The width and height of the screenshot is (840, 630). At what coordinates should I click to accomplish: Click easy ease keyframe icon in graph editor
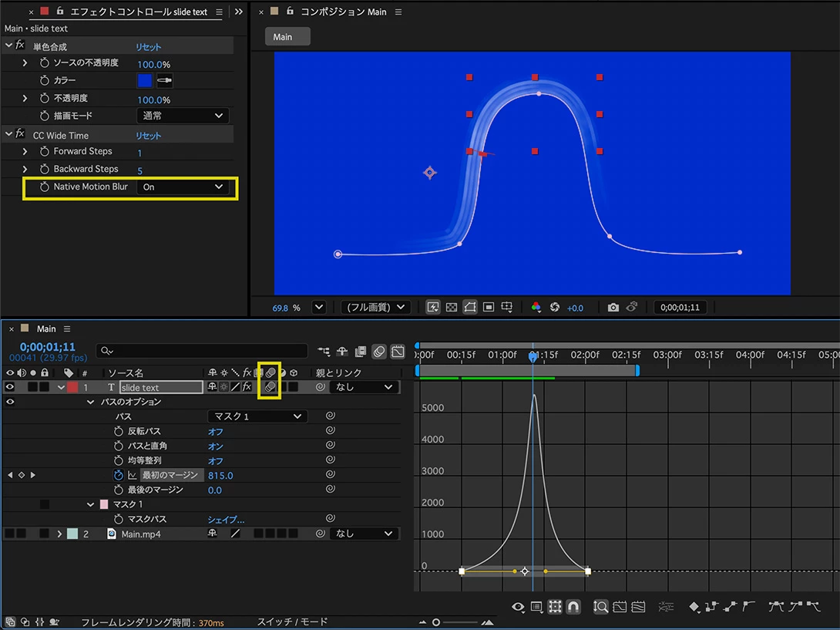(x=776, y=607)
